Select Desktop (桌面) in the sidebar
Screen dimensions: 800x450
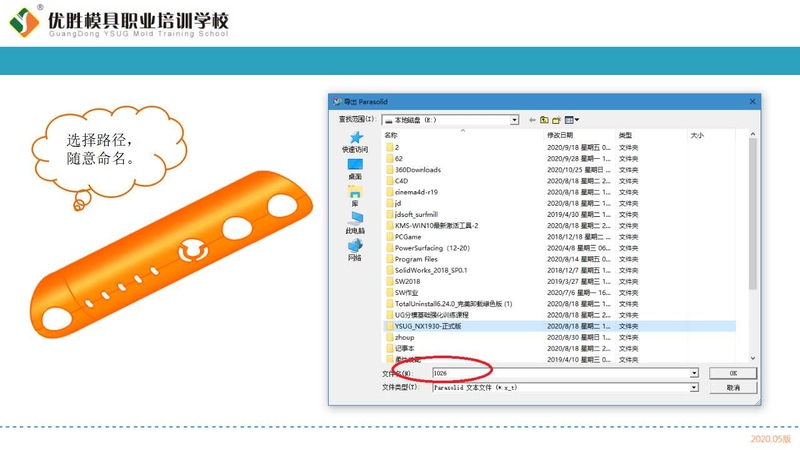355,169
